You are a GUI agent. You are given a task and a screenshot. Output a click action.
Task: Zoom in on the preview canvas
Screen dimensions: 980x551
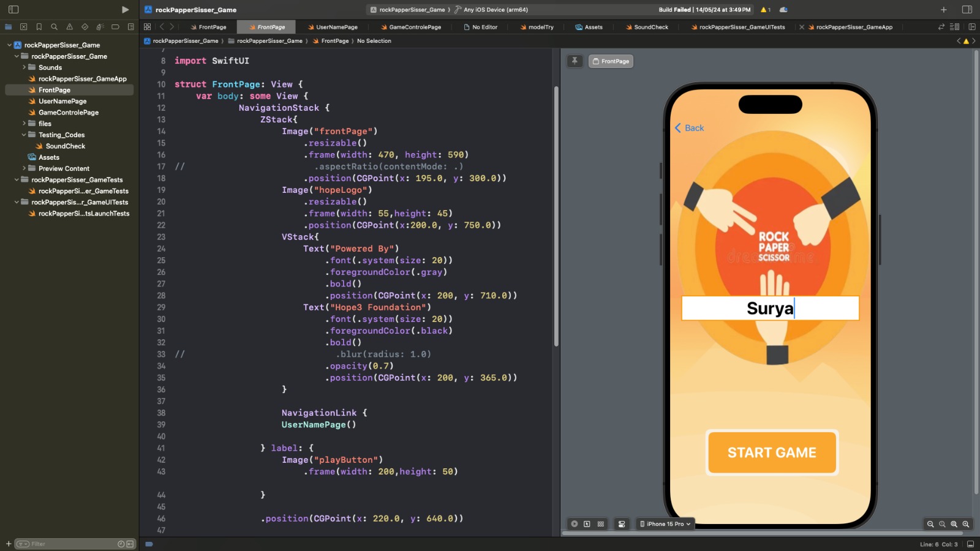coord(966,524)
